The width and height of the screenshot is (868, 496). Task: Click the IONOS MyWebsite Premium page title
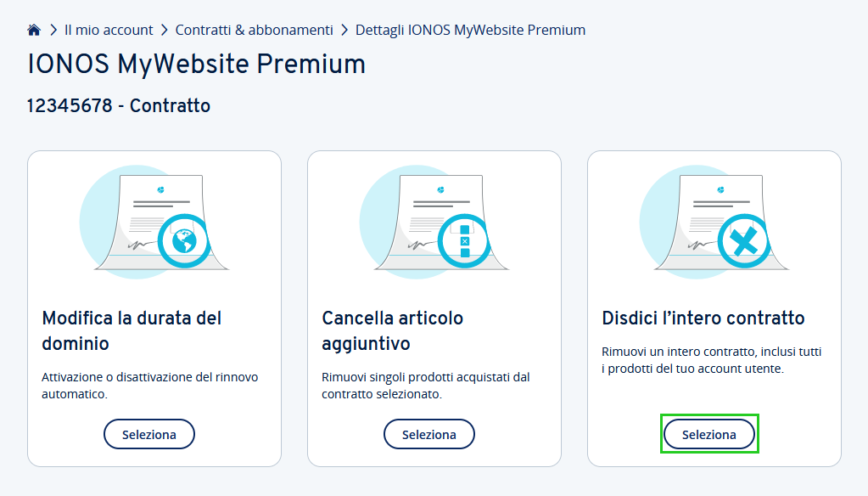tap(197, 65)
